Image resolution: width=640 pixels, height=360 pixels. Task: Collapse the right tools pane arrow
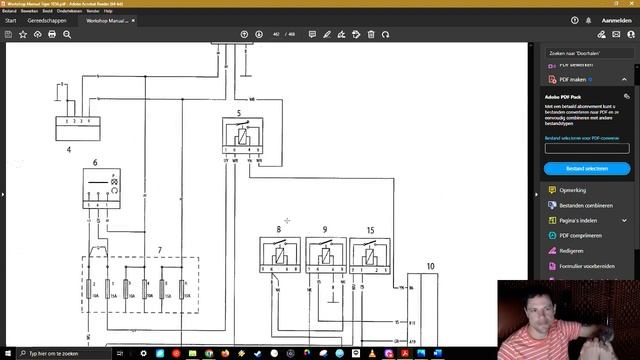click(536, 194)
